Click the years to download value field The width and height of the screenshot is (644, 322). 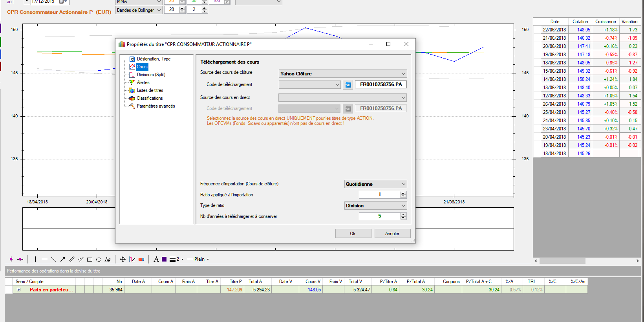[x=379, y=216]
